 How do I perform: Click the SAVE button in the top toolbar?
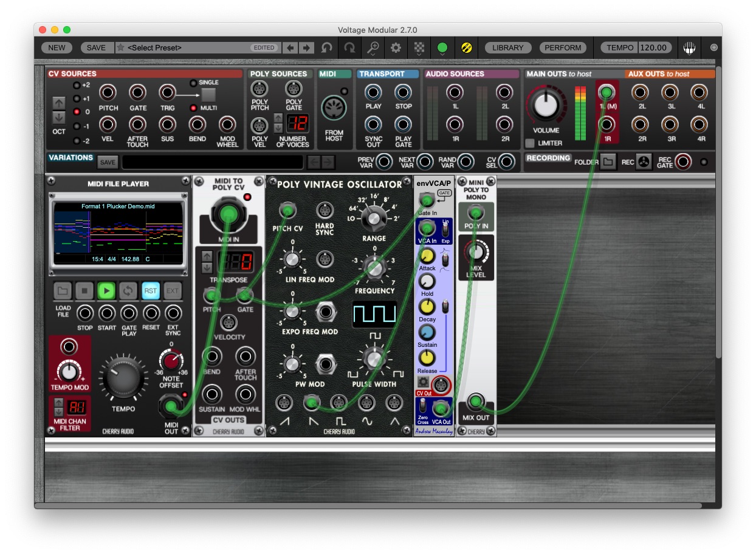pyautogui.click(x=96, y=47)
